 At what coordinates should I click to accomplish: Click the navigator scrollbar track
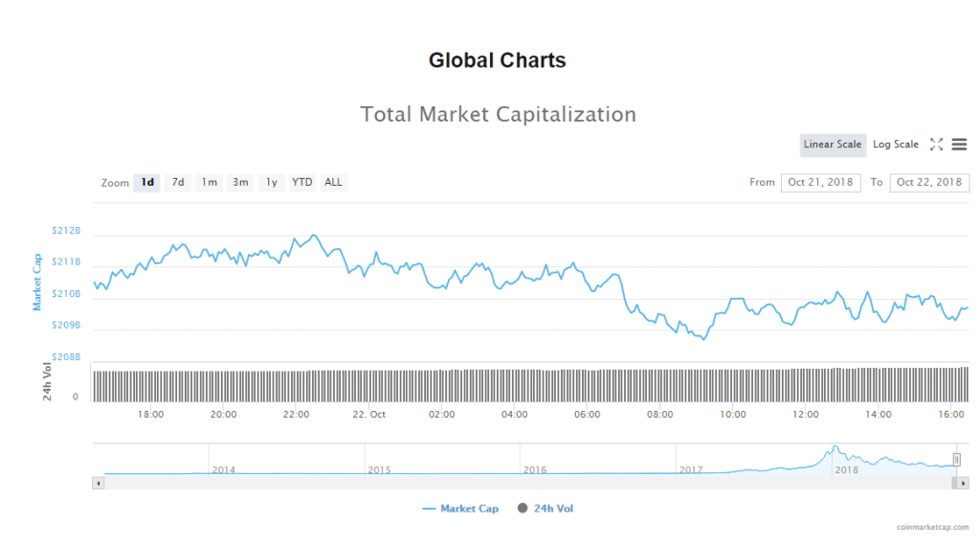pyautogui.click(x=526, y=484)
